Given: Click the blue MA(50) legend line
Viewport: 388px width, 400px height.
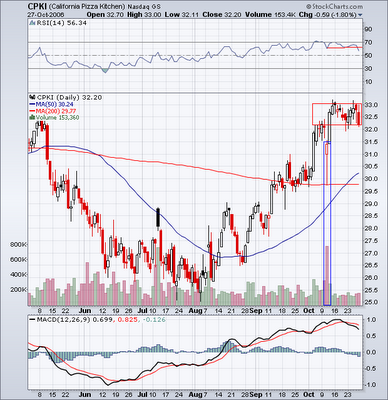Looking at the screenshot, I should pos(32,104).
